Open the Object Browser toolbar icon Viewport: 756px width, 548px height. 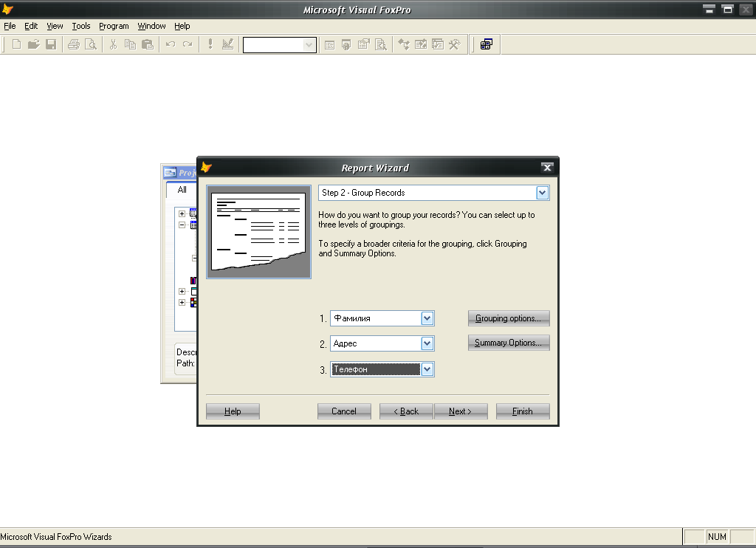coord(420,45)
